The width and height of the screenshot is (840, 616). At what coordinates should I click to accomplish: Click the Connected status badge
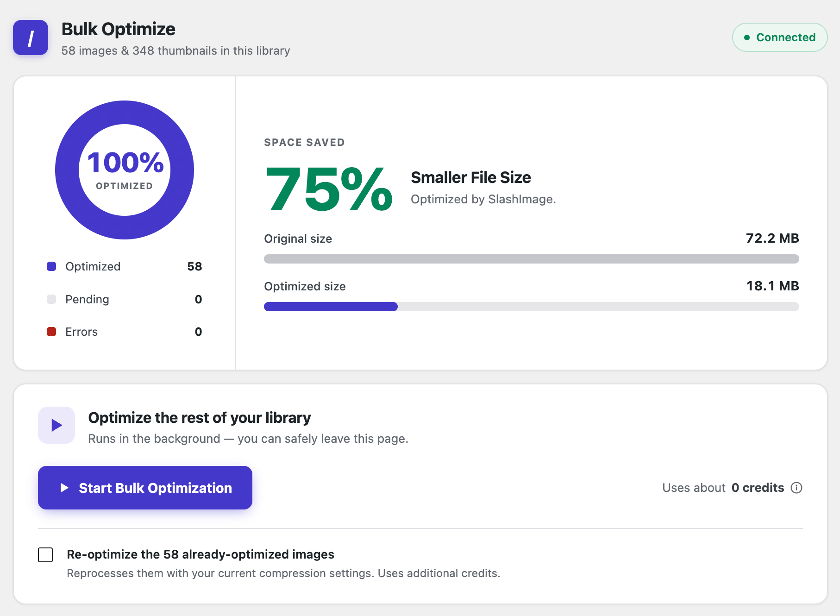pos(780,38)
